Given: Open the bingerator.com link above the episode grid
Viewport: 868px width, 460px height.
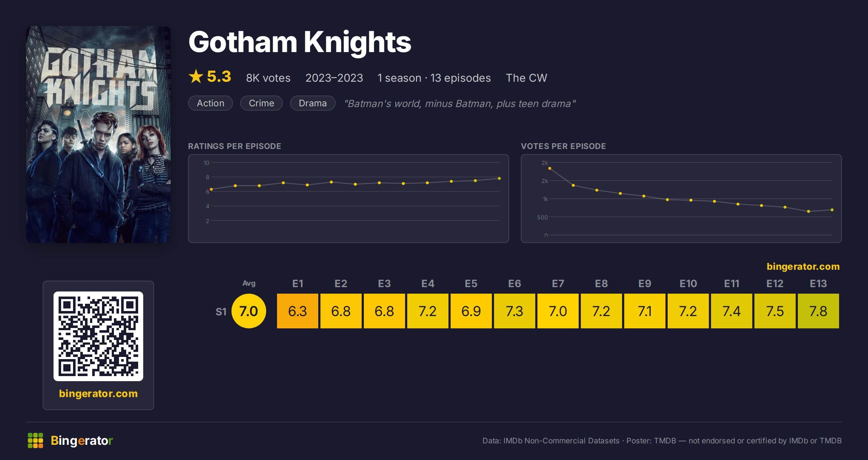Looking at the screenshot, I should point(803,267).
